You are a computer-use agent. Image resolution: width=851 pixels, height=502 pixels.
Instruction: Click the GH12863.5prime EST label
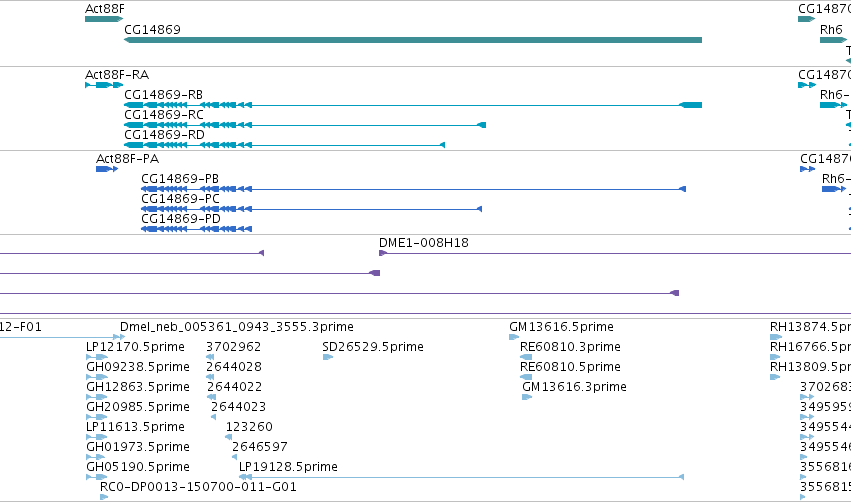point(138,387)
